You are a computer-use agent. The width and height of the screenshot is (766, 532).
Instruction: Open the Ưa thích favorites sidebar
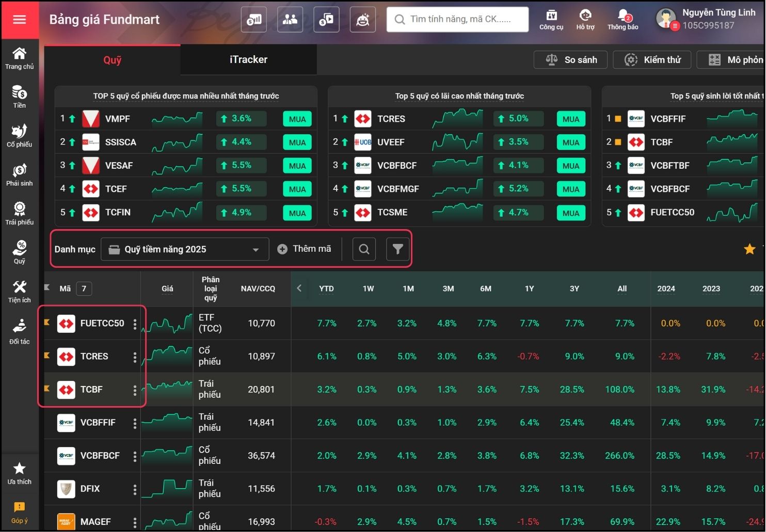pos(20,473)
